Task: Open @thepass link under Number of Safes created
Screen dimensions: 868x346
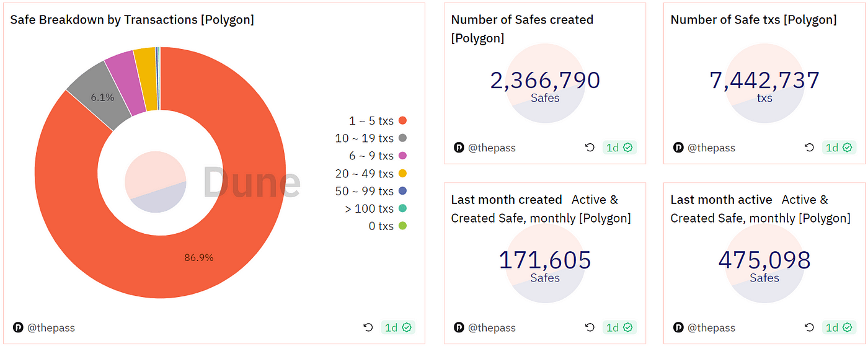Action: [492, 148]
